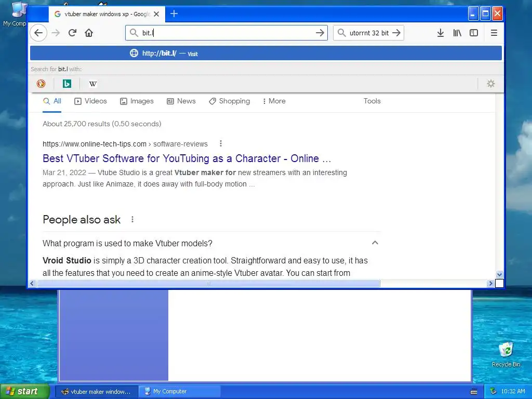The height and width of the screenshot is (399, 532).
Task: Click the horizontal scrollbar right arrow
Action: click(490, 283)
